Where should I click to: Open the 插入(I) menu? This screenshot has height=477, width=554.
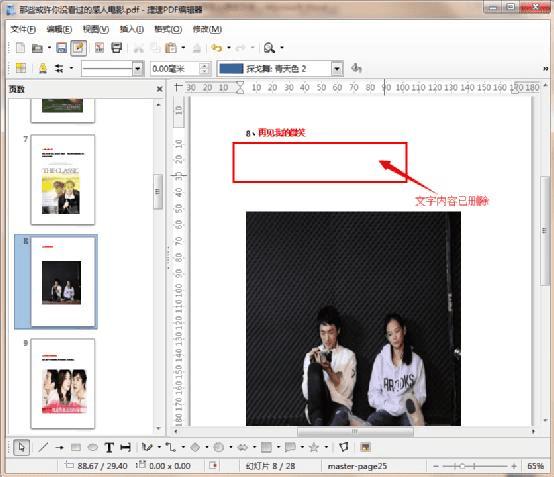132,29
